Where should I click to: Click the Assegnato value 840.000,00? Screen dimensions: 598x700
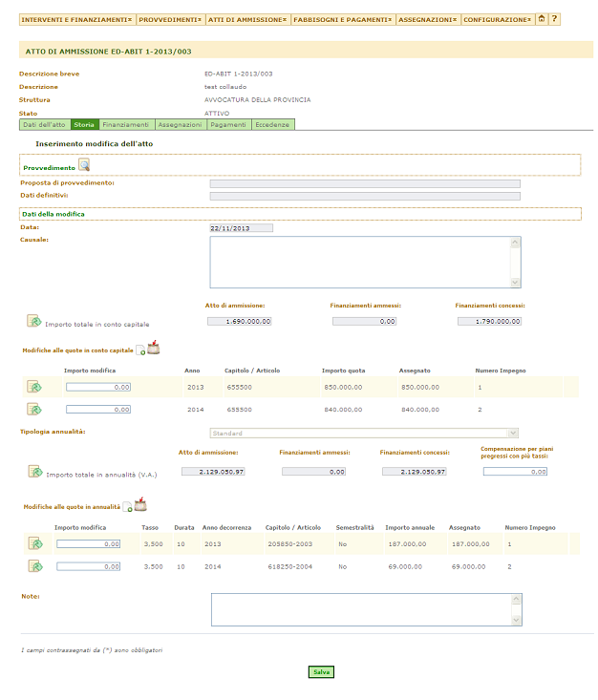(420, 410)
